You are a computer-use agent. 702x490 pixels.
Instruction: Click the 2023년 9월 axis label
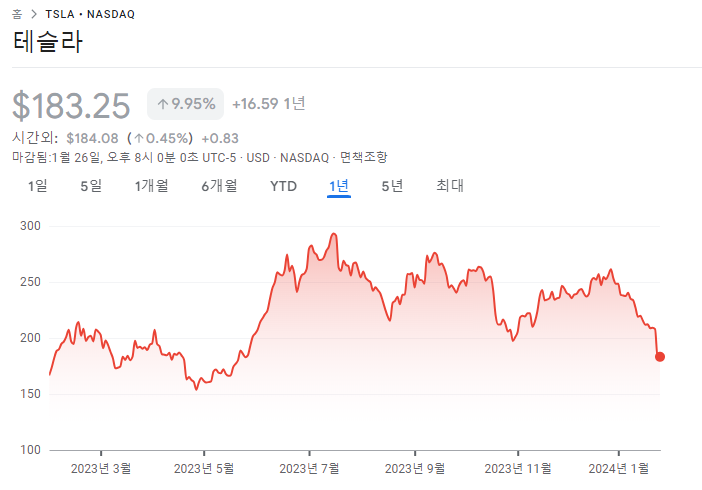pyautogui.click(x=415, y=469)
